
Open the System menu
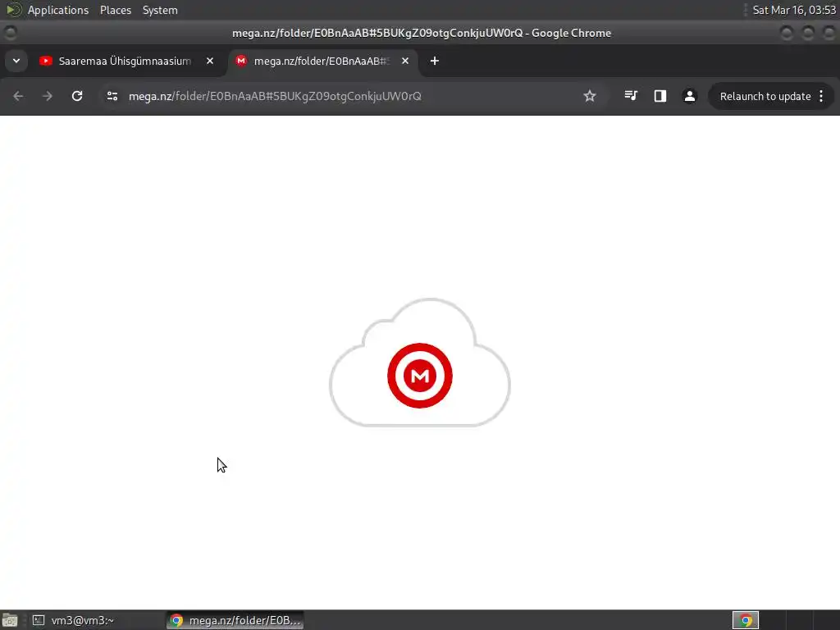pyautogui.click(x=160, y=10)
